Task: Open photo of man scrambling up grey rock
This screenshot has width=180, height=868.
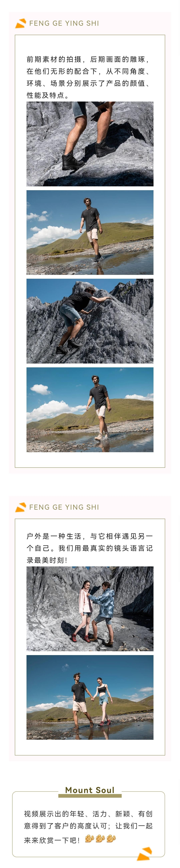Action: click(x=90, y=321)
